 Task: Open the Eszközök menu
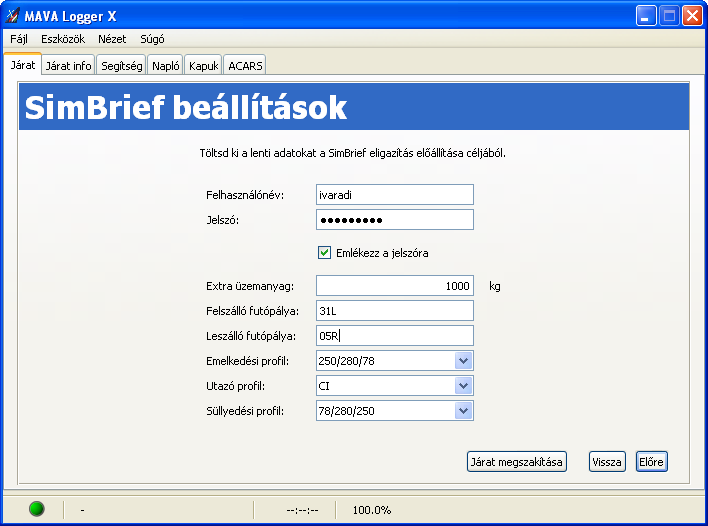click(x=63, y=39)
